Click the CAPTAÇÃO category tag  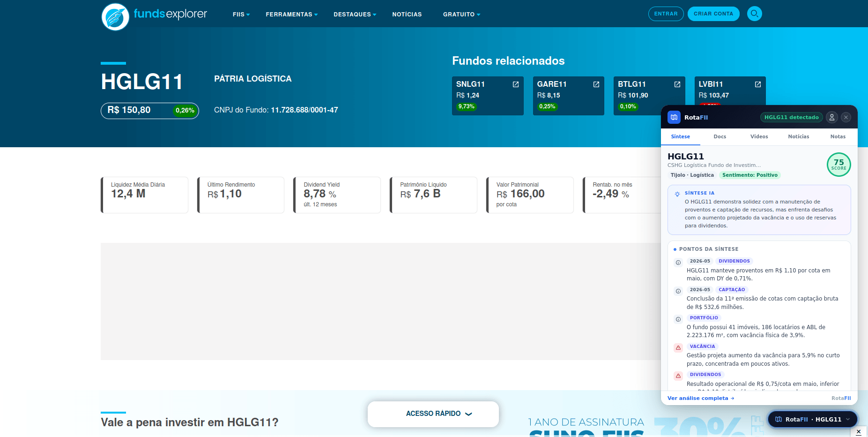(731, 290)
